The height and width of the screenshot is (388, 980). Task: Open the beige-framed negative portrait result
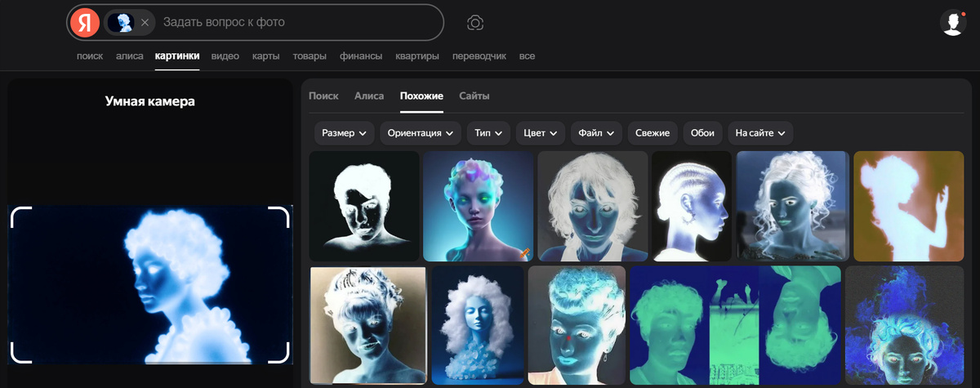point(368,325)
